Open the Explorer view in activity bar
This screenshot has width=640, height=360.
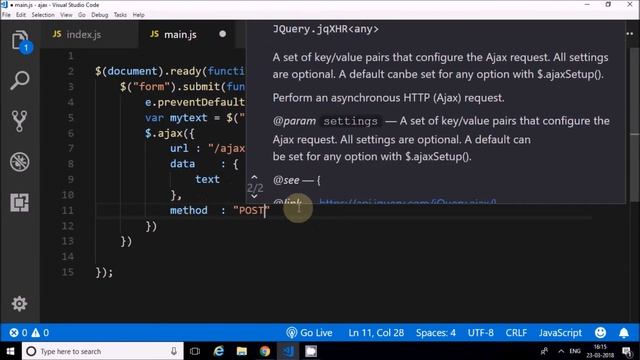pyautogui.click(x=20, y=41)
